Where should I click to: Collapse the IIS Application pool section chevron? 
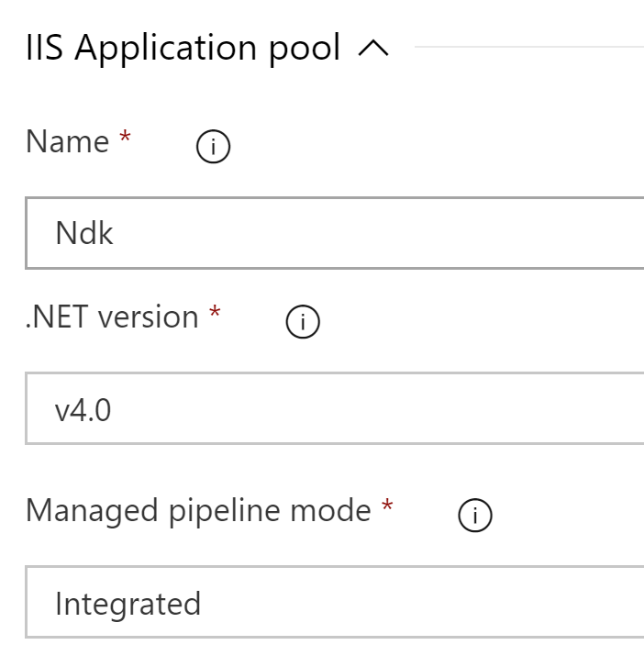[x=372, y=50]
